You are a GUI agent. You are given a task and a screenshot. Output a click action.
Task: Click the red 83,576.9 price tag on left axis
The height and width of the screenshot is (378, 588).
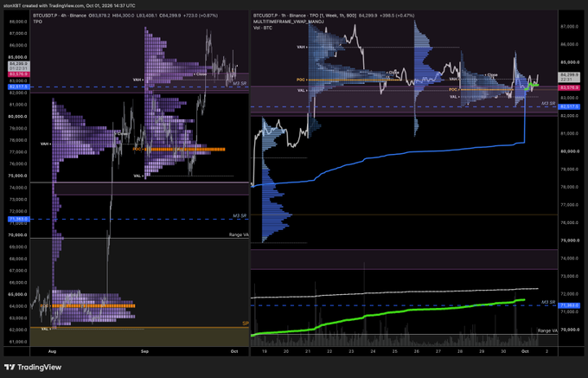[x=19, y=74]
